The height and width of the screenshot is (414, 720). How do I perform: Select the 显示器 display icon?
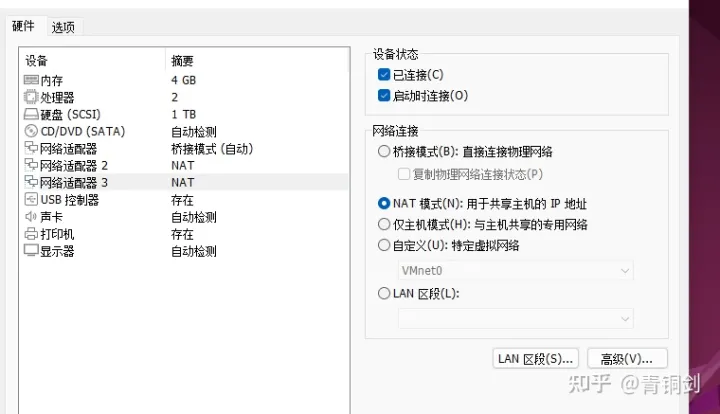(30, 251)
